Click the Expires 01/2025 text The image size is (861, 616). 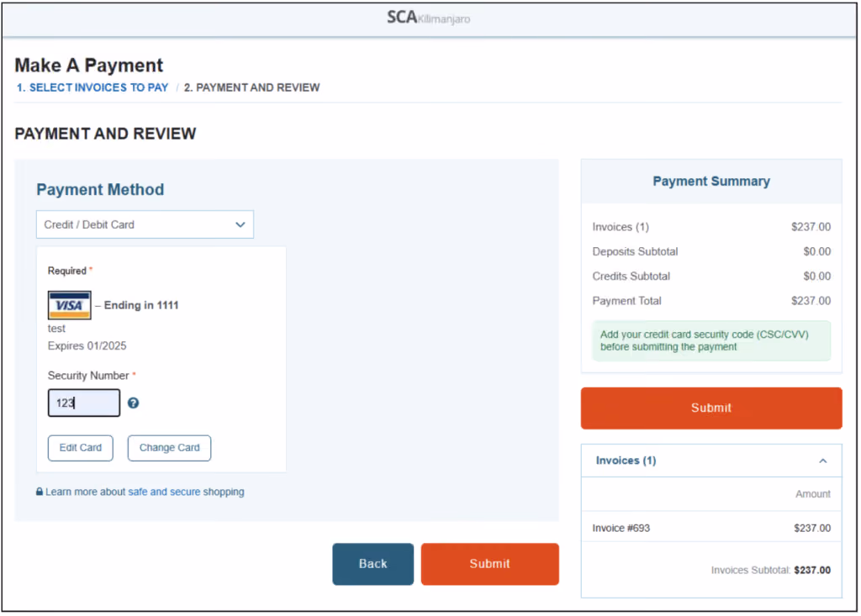[x=87, y=346]
